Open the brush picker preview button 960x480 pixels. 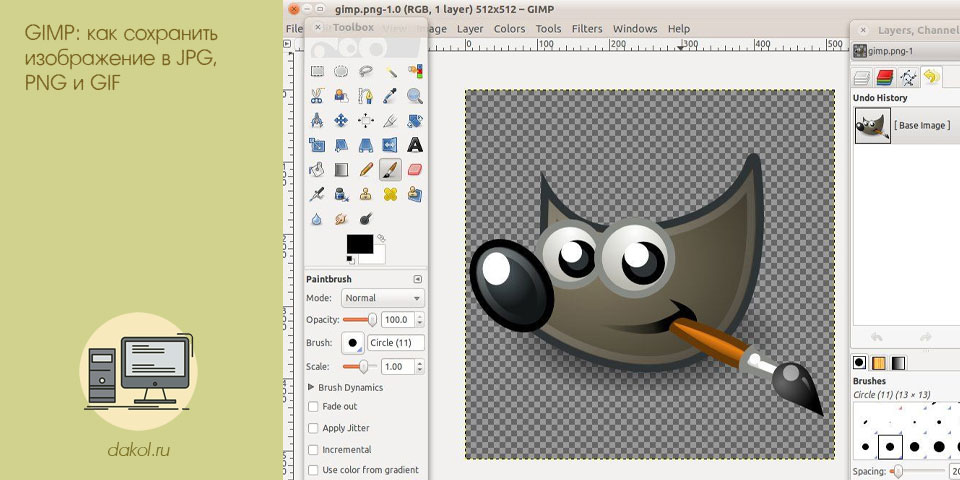pyautogui.click(x=353, y=343)
